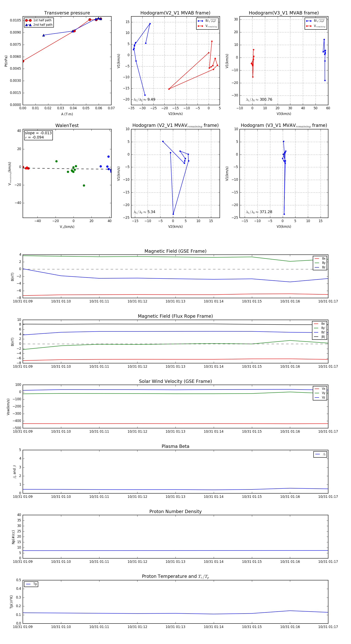This screenshot has height=644, width=351.
Task: Click the lowest green data point in WalenTest
Action: 84,186
